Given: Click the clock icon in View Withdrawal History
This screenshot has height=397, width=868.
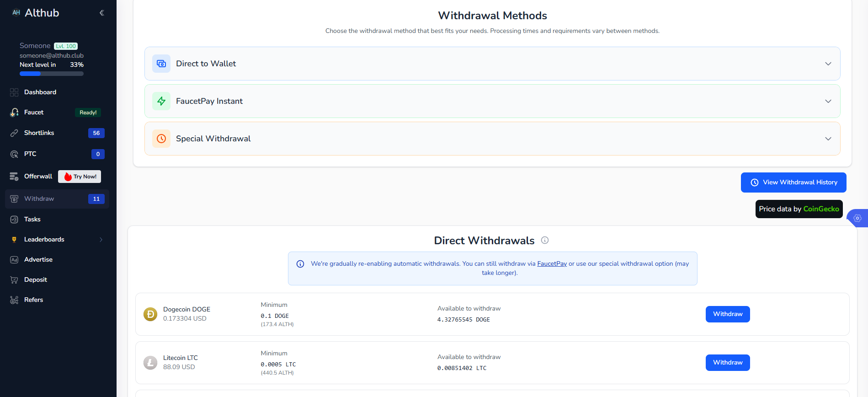Looking at the screenshot, I should 755,182.
